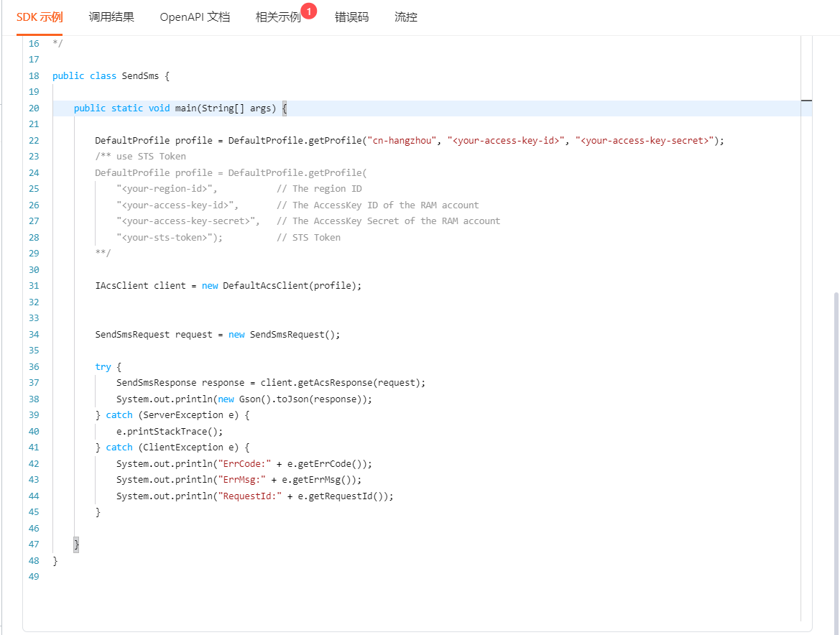Click line number 36 in the gutter
Viewport: 840px width, 635px height.
pos(34,367)
